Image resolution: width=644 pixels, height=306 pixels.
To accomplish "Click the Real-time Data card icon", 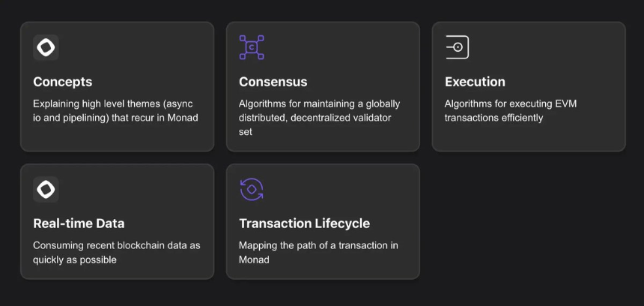I will pos(46,189).
